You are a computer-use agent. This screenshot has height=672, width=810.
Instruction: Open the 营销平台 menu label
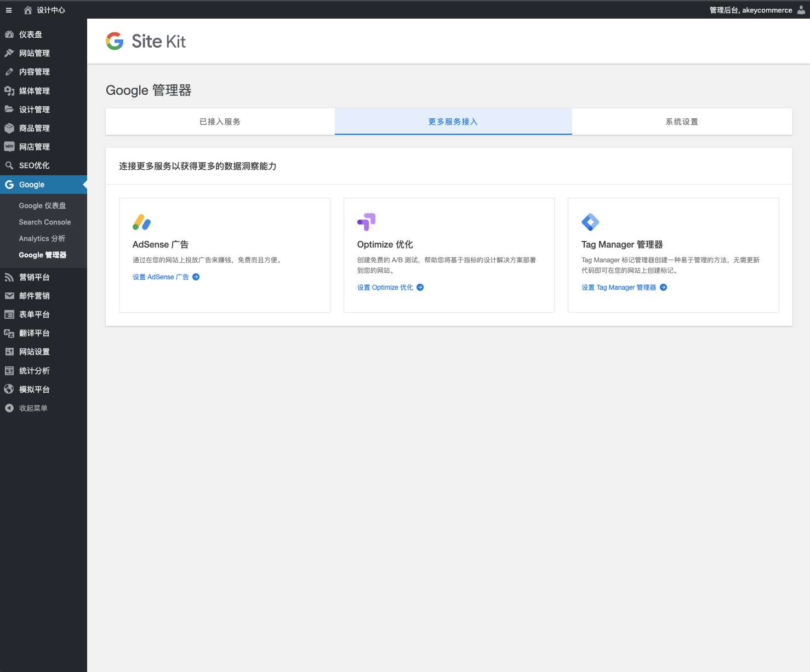tap(35, 277)
